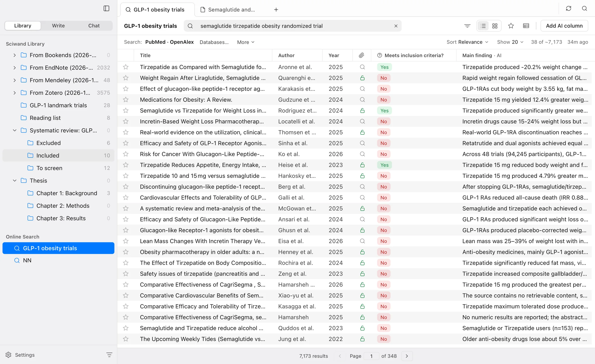
Task: Select GLP-1 obesity trials top tab
Action: [x=157, y=10]
